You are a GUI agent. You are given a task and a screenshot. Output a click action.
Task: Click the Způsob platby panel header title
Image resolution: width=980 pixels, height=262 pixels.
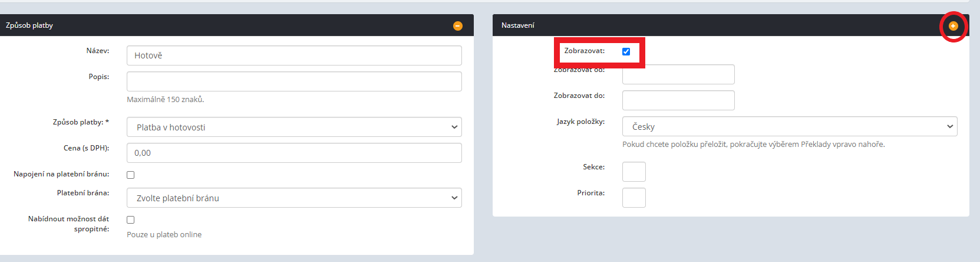click(x=29, y=25)
